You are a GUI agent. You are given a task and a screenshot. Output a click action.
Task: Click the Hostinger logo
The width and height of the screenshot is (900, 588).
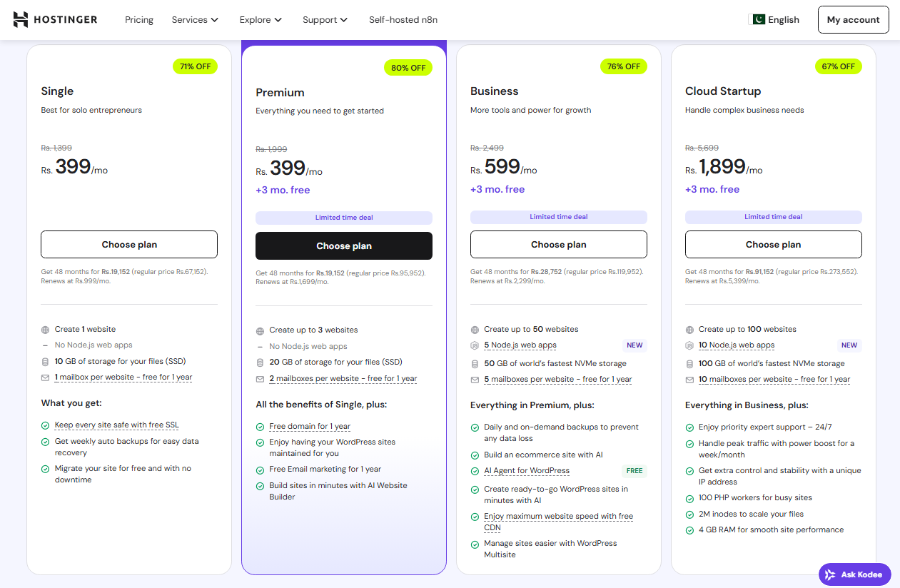[x=55, y=19]
